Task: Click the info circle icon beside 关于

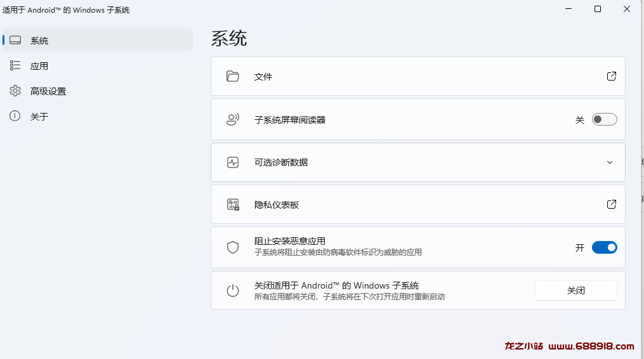Action: tap(15, 116)
